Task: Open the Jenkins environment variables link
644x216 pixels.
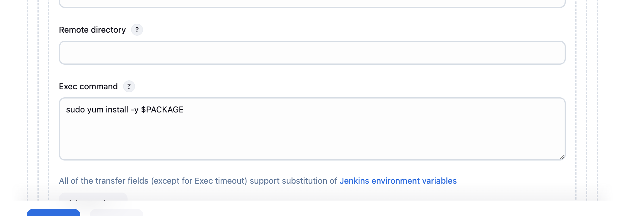Action: 398,181
